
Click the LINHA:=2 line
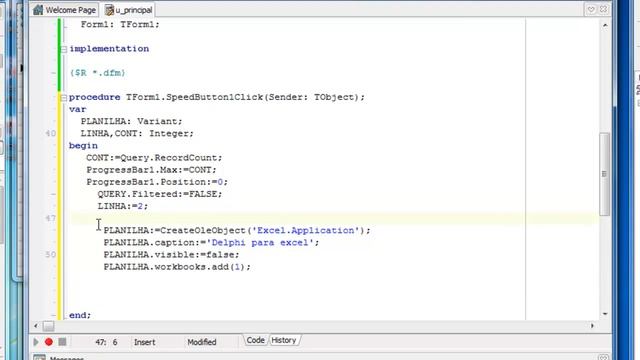tap(122, 207)
